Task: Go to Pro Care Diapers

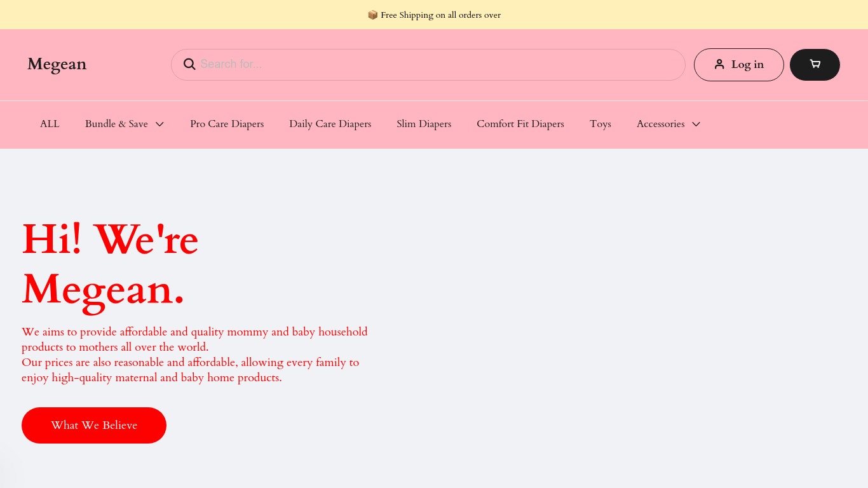Action: [x=227, y=124]
